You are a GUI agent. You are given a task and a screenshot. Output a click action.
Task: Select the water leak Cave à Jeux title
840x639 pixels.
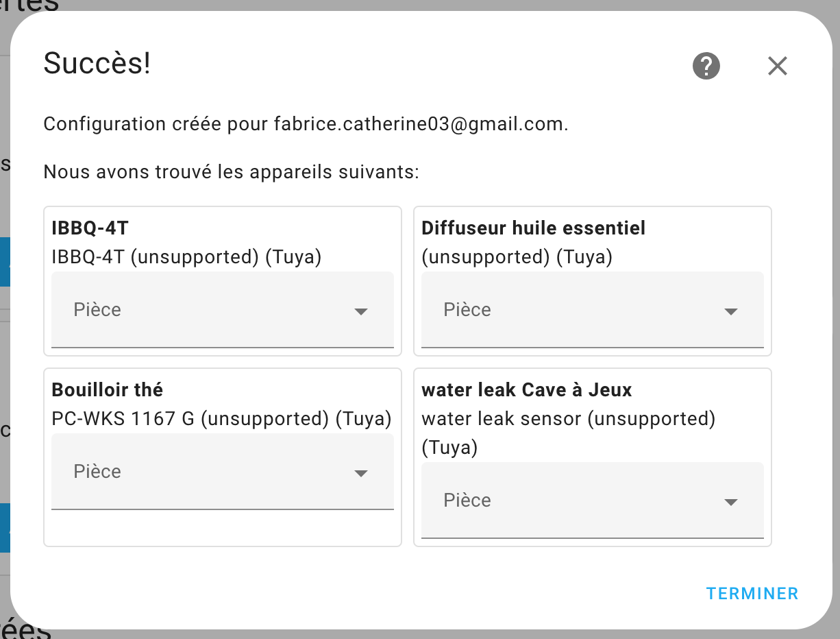[x=527, y=390]
